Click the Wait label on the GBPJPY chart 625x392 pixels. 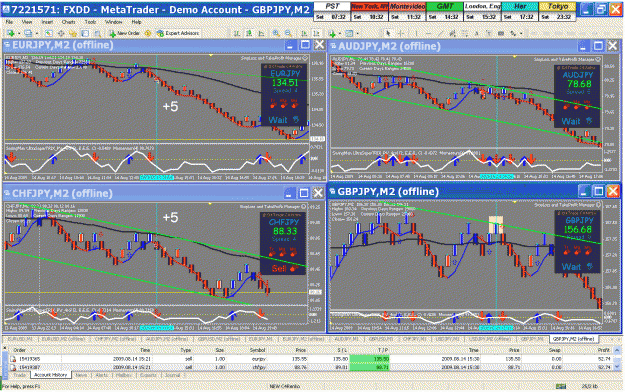[571, 267]
